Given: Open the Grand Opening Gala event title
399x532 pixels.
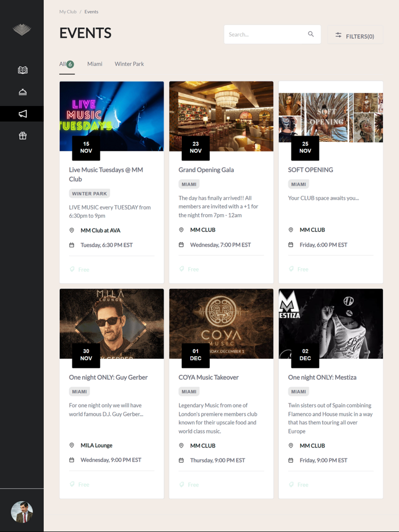Looking at the screenshot, I should coord(206,170).
